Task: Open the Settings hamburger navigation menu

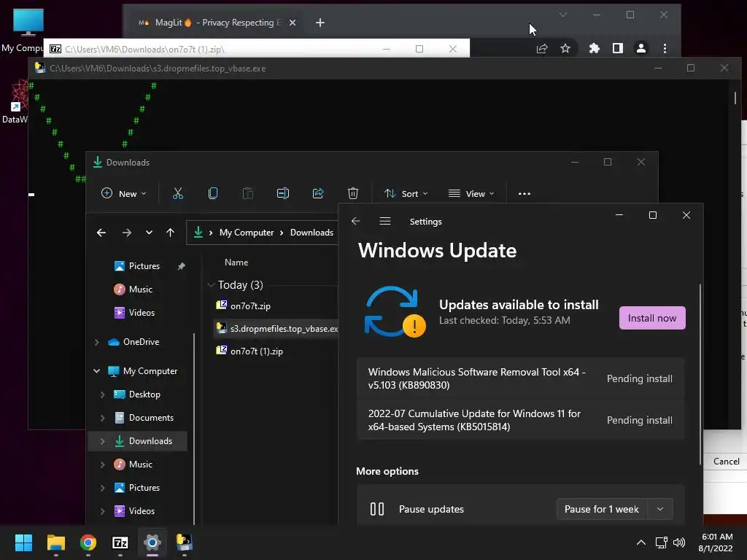Action: (x=385, y=221)
